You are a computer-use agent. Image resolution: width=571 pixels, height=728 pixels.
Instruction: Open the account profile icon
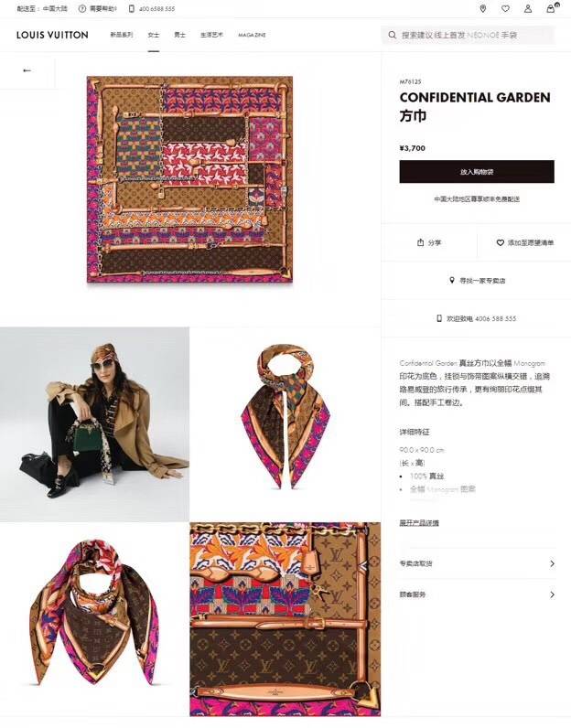point(528,9)
